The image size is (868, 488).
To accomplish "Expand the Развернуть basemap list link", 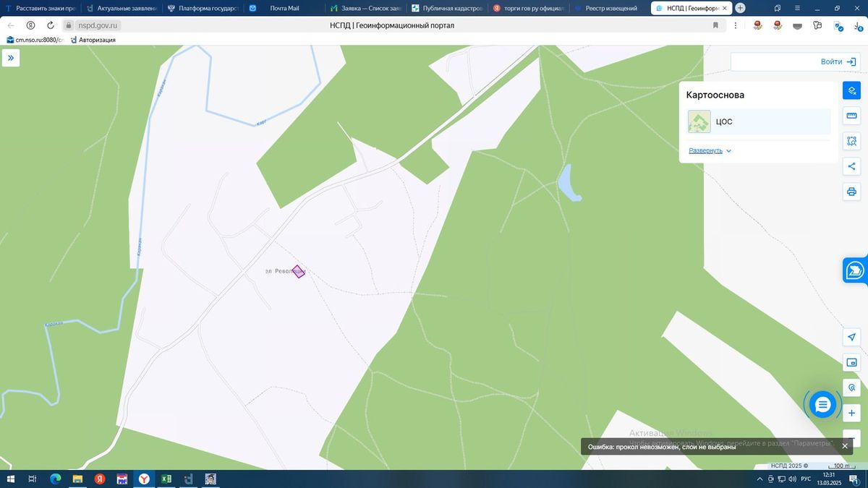I will click(710, 150).
